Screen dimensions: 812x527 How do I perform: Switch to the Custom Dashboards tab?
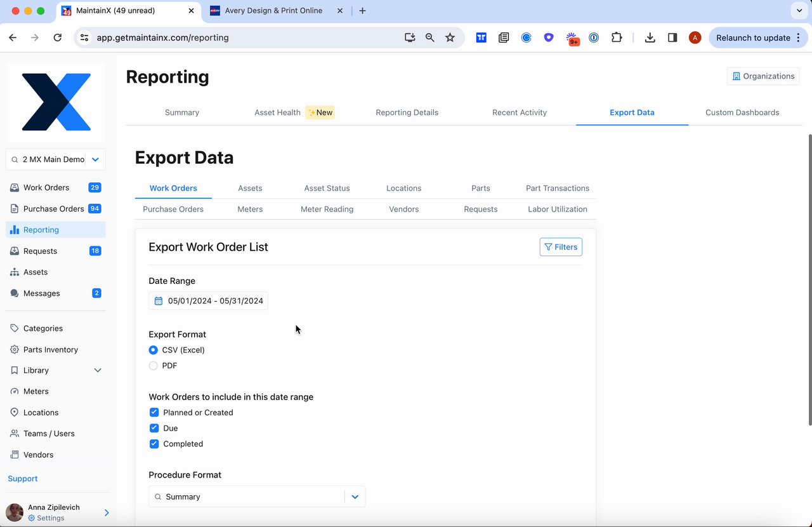pyautogui.click(x=742, y=112)
